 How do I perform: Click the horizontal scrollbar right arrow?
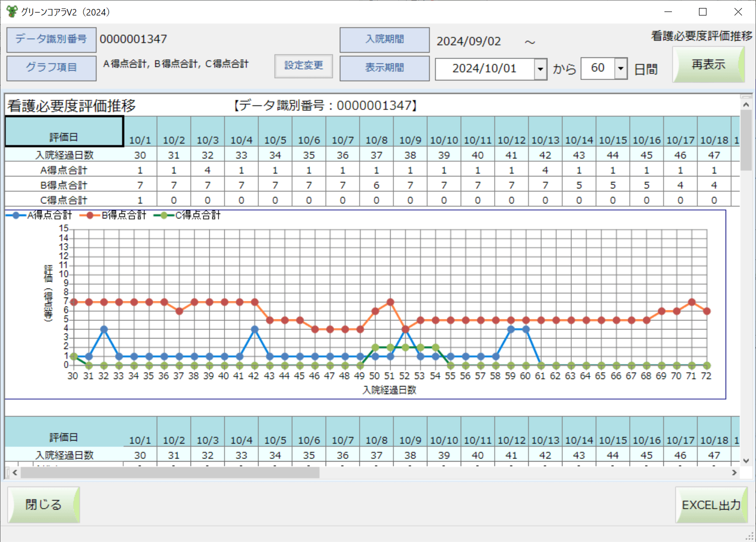[734, 472]
